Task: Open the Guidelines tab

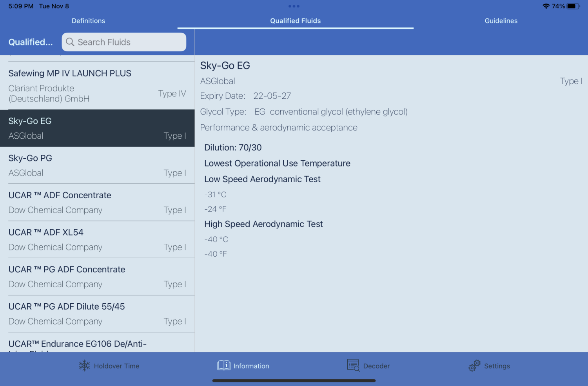Action: click(501, 21)
